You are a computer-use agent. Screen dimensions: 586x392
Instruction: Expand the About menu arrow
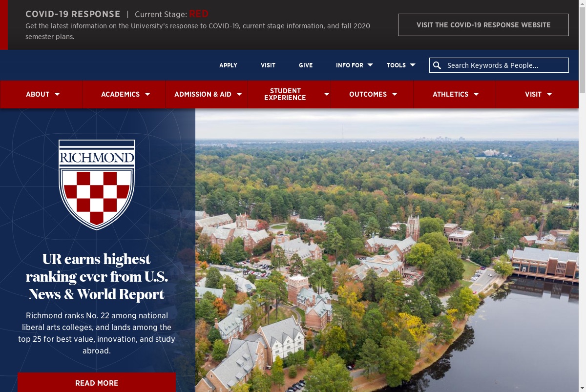[57, 94]
